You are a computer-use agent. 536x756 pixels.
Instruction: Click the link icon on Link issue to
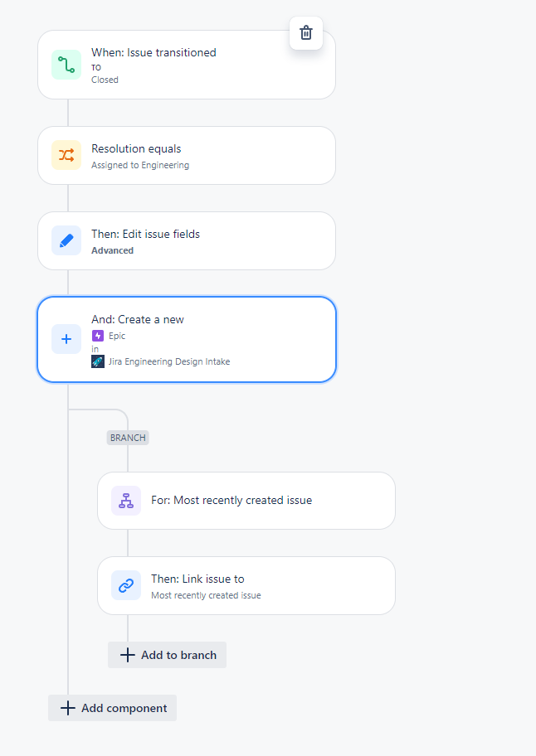[x=125, y=585]
